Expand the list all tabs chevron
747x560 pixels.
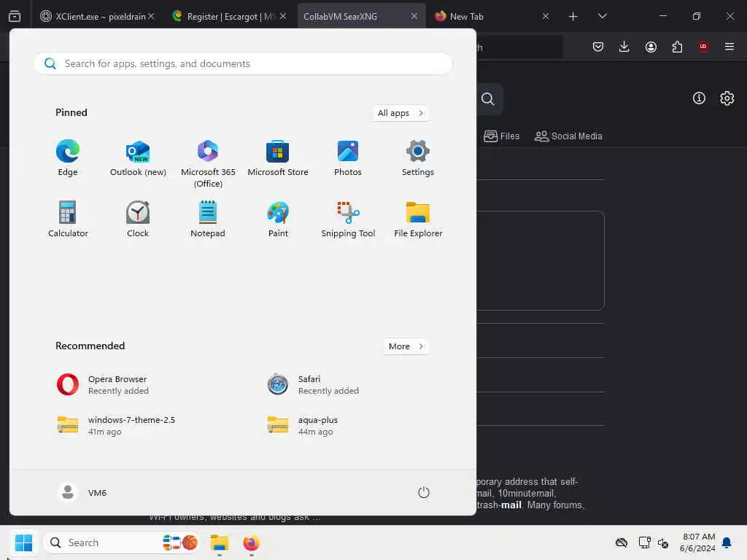[x=602, y=16]
